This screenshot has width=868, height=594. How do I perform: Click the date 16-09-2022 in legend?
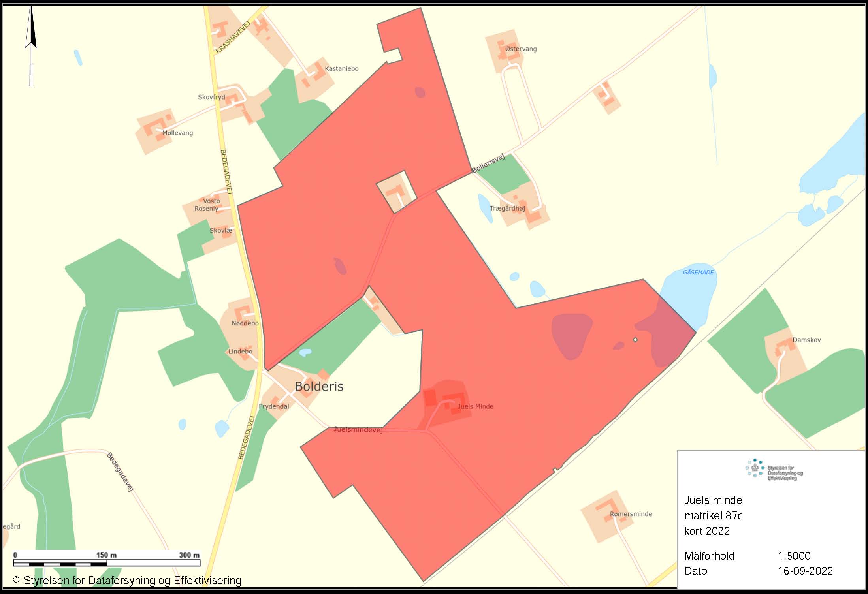tap(805, 571)
